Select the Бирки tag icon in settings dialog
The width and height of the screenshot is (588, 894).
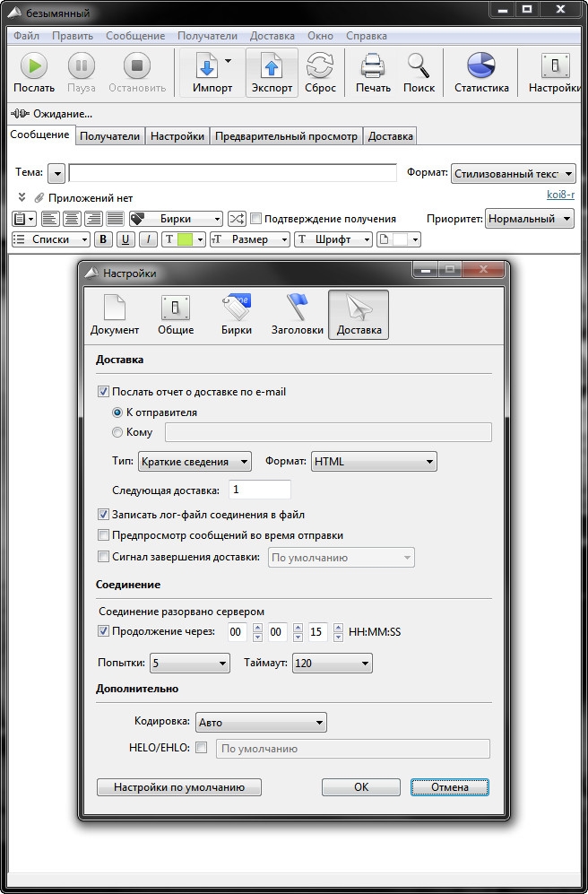237,309
